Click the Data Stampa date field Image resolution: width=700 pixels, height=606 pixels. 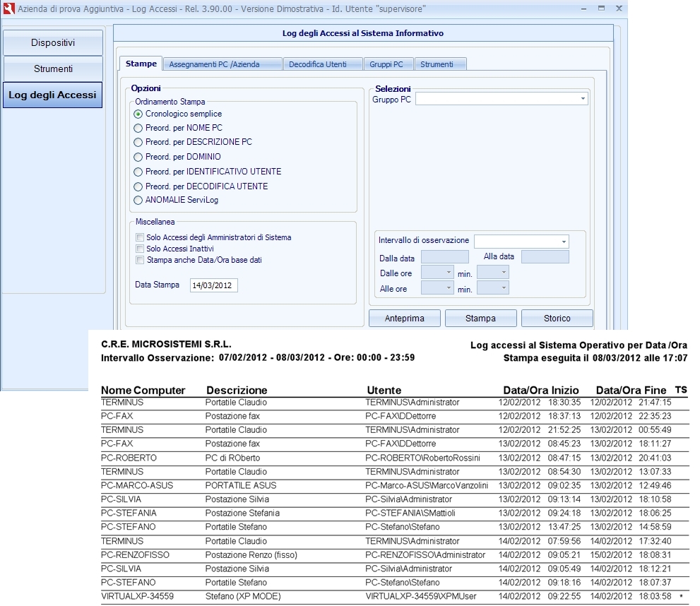214,285
